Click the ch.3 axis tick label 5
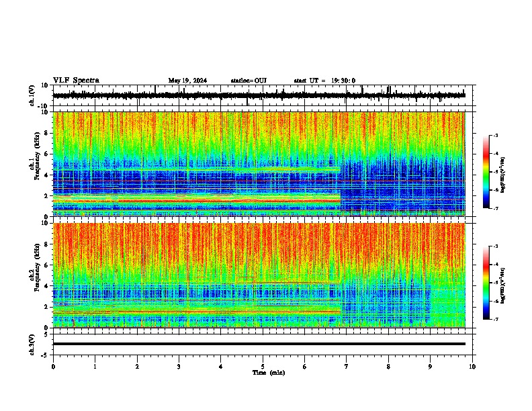This screenshot has height=411, width=532. (46, 334)
